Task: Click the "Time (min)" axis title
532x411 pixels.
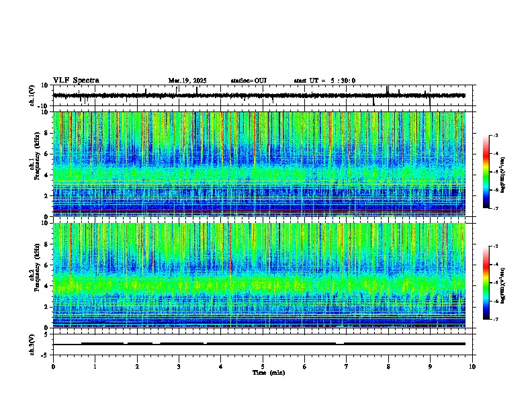Action: 269,373
